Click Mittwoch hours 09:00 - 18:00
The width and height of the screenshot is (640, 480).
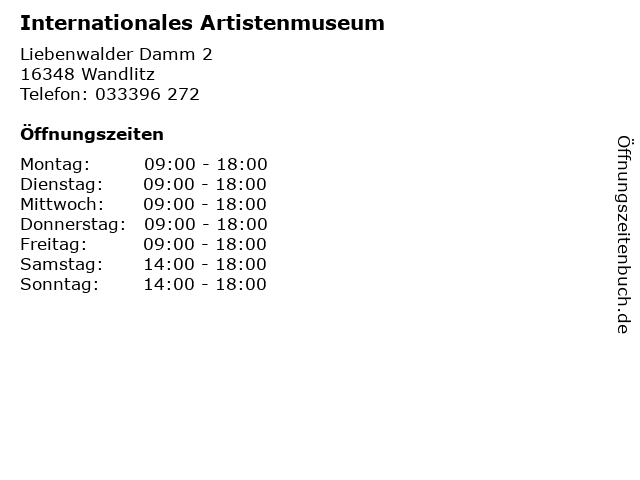coord(205,204)
